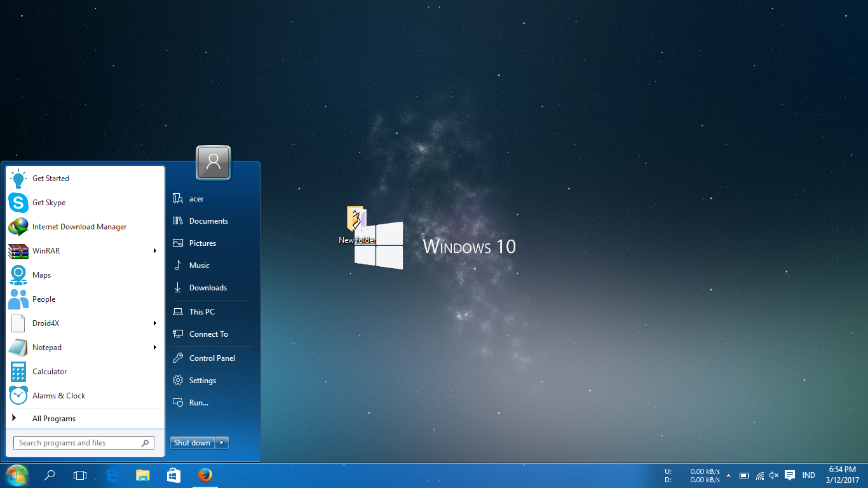Open Control Panel
This screenshot has height=488, width=868.
[x=212, y=358]
